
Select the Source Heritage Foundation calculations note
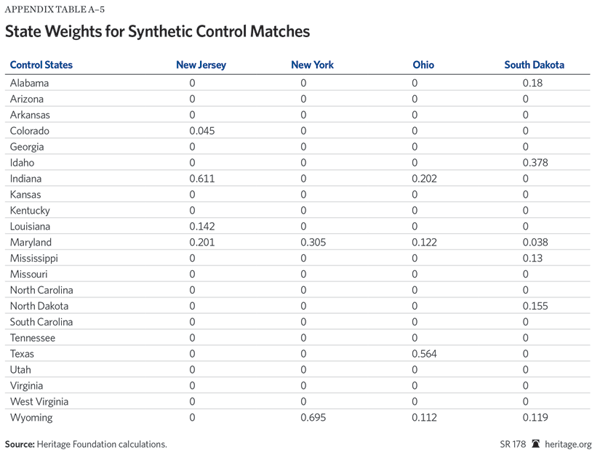point(85,443)
